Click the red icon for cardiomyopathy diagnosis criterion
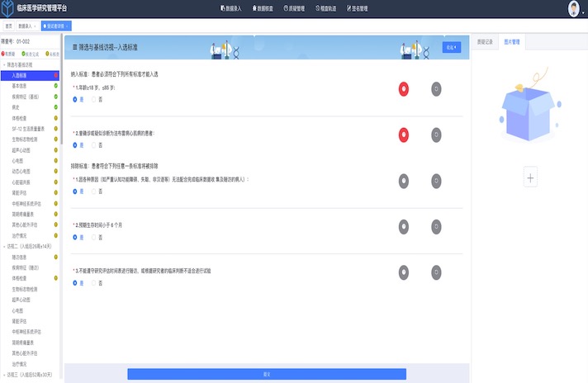588x383 pixels. click(x=403, y=135)
